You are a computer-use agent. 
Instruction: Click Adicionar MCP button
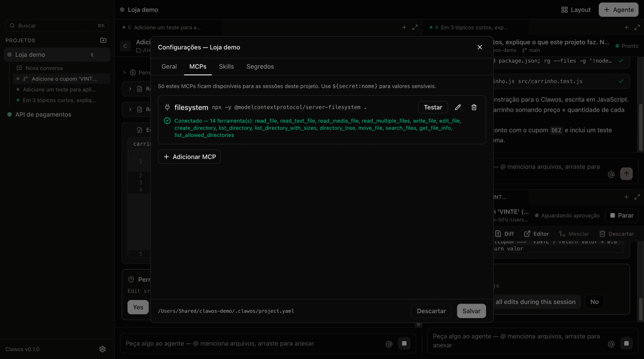coord(190,157)
